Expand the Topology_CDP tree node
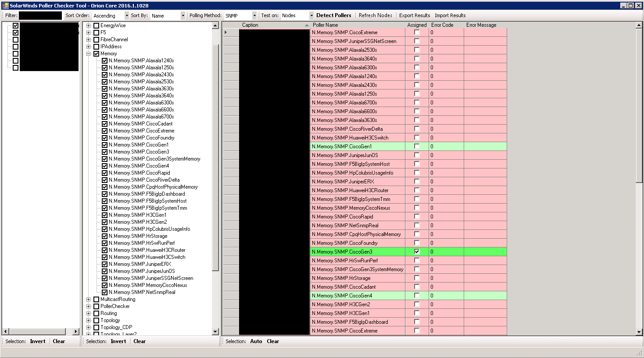 89,327
